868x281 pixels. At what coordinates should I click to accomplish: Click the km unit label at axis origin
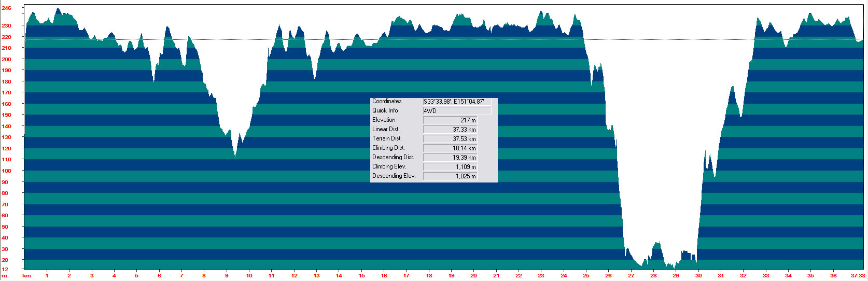pos(26,276)
